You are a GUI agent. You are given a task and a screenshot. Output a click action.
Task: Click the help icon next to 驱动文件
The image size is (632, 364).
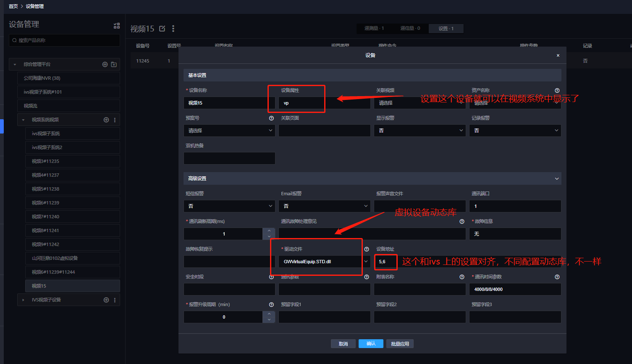point(367,249)
